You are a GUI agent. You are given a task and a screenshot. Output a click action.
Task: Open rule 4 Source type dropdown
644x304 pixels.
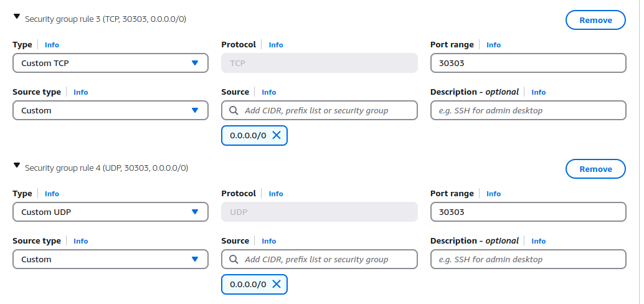pos(110,259)
